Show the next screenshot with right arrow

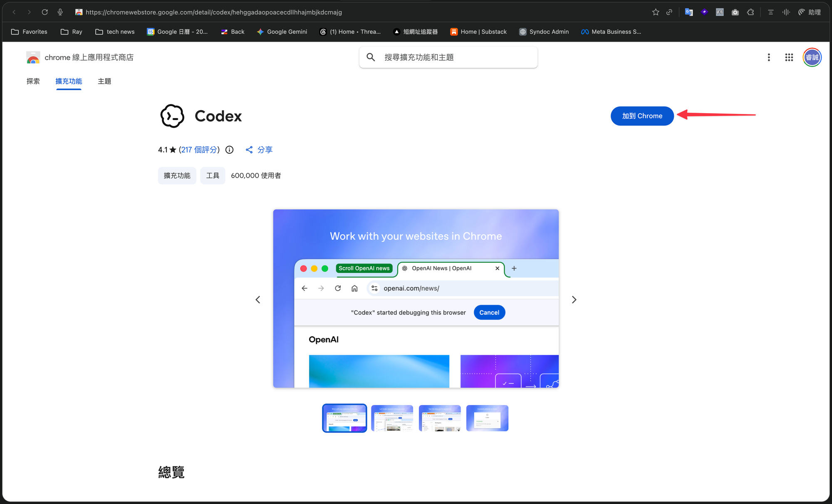(x=574, y=299)
